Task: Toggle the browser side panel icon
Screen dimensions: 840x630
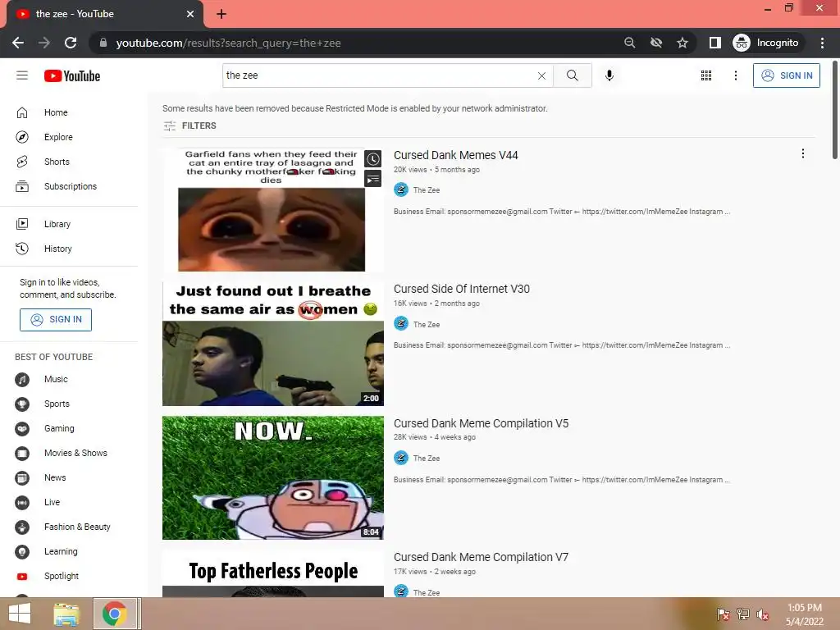Action: coord(715,43)
